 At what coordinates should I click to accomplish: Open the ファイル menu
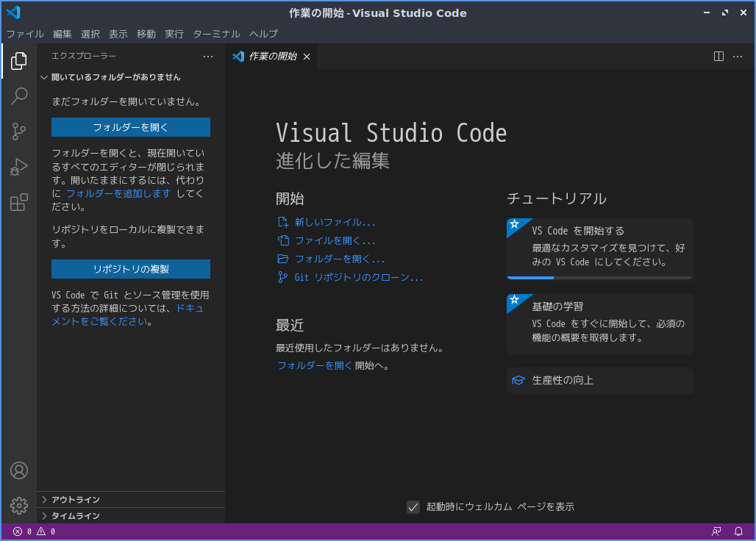pos(25,34)
